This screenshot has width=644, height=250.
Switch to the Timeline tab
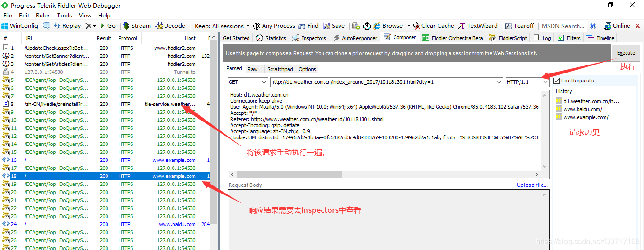[601, 38]
